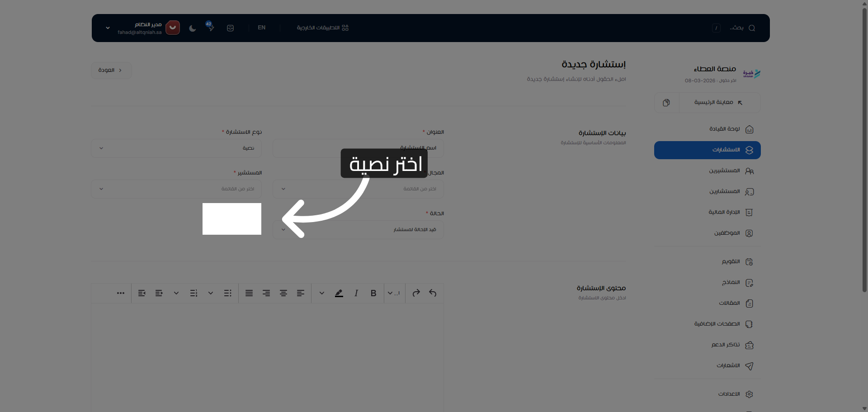Open the Dashboard (لوحة القيادة) icon
The width and height of the screenshot is (868, 412).
tap(750, 129)
